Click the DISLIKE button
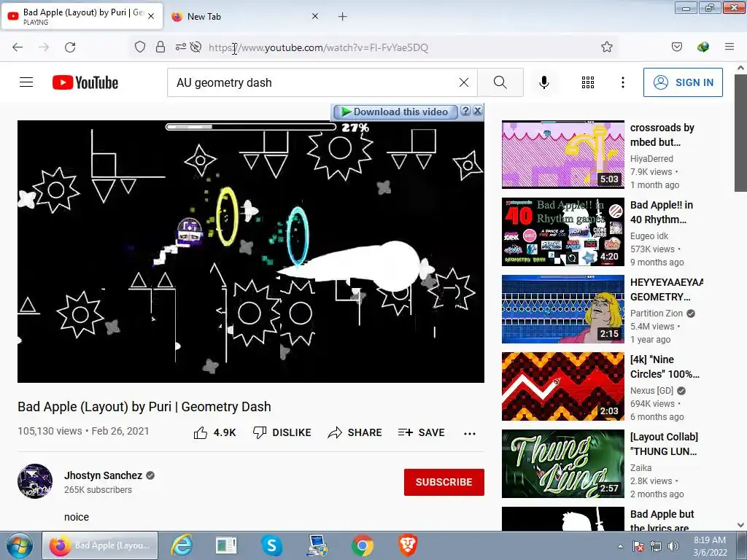The width and height of the screenshot is (747, 560). 282,432
